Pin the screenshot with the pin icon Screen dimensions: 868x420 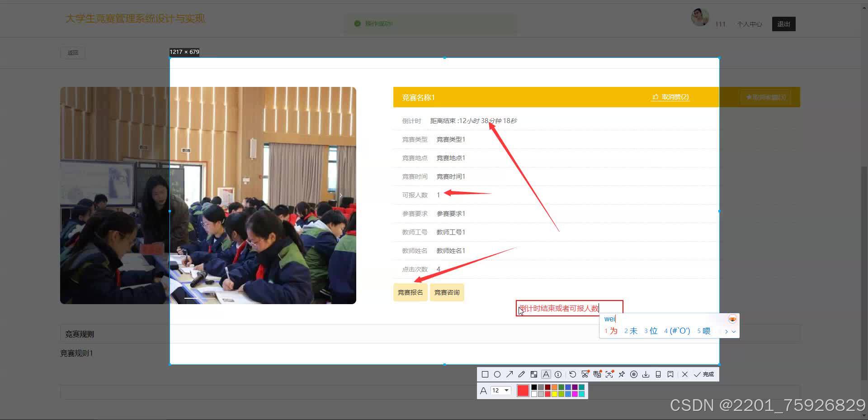622,374
